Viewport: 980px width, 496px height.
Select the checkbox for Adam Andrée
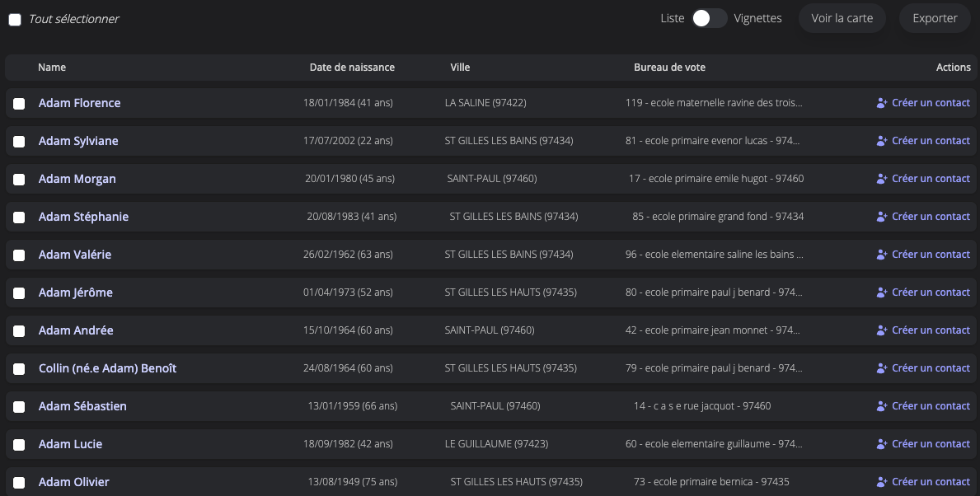19,331
